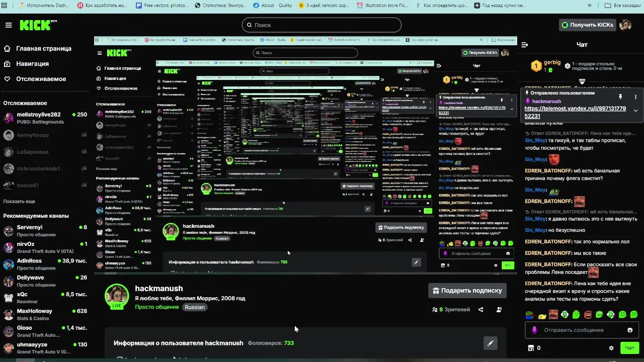Open xQc recommended channel

[x=45, y=298]
